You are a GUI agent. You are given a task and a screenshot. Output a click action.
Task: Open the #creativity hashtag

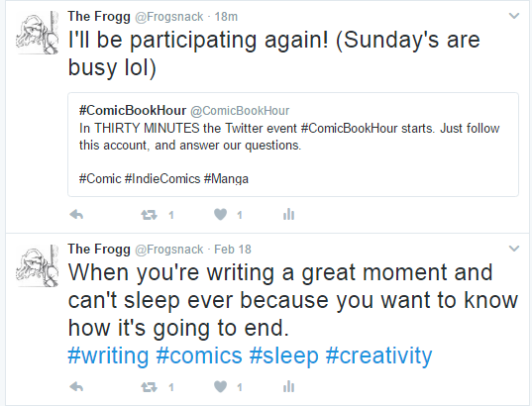(379, 355)
